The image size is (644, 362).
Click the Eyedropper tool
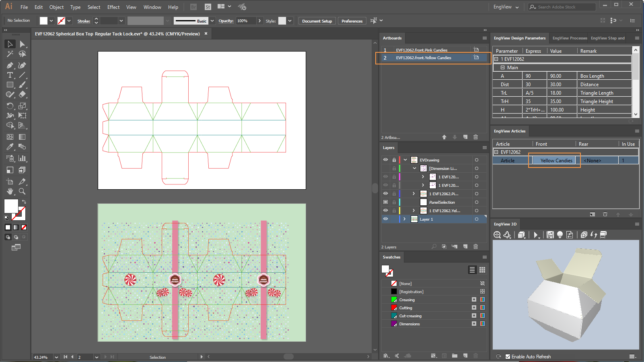coord(10,147)
